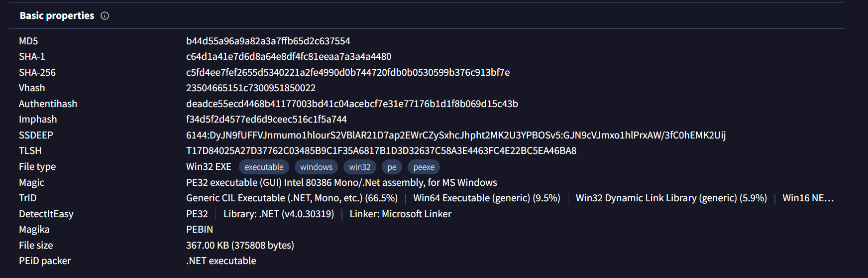Select the windows tag
This screenshot has height=278, width=868.
click(316, 167)
